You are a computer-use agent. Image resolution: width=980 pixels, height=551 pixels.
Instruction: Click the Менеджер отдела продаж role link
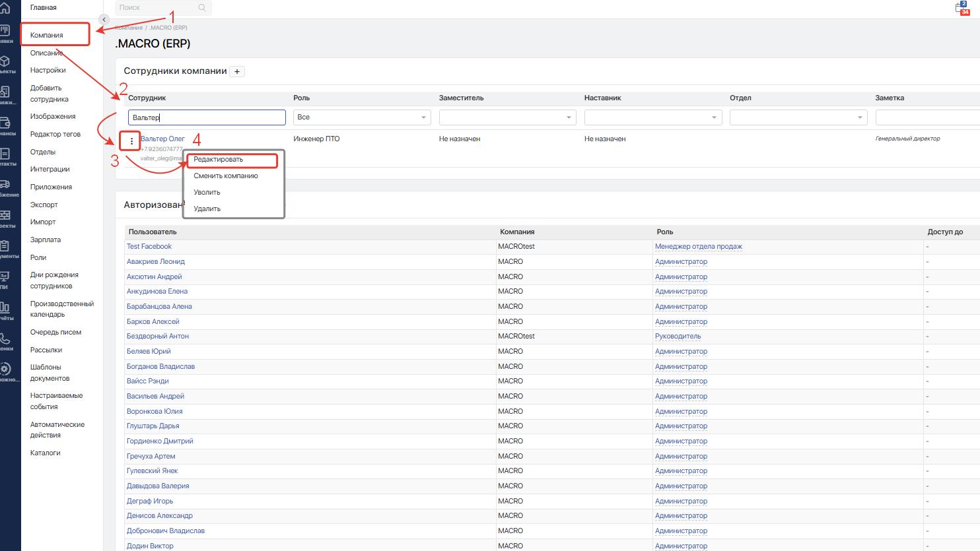tap(698, 247)
